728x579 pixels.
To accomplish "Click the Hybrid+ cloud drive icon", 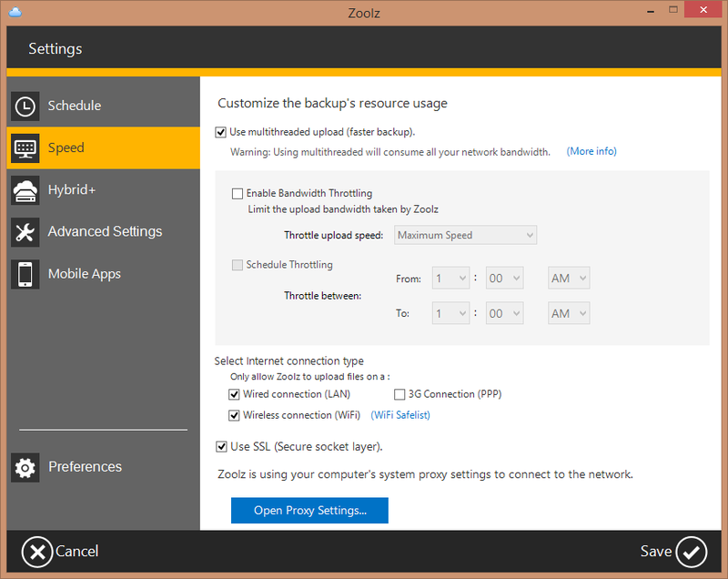I will tap(25, 190).
